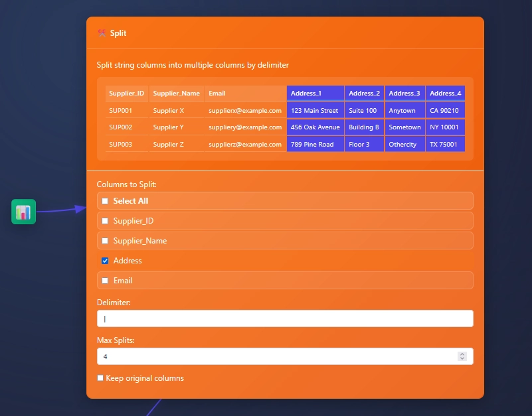532x416 pixels.
Task: Tick the Supplier_ID column checkbox
Action: (105, 221)
